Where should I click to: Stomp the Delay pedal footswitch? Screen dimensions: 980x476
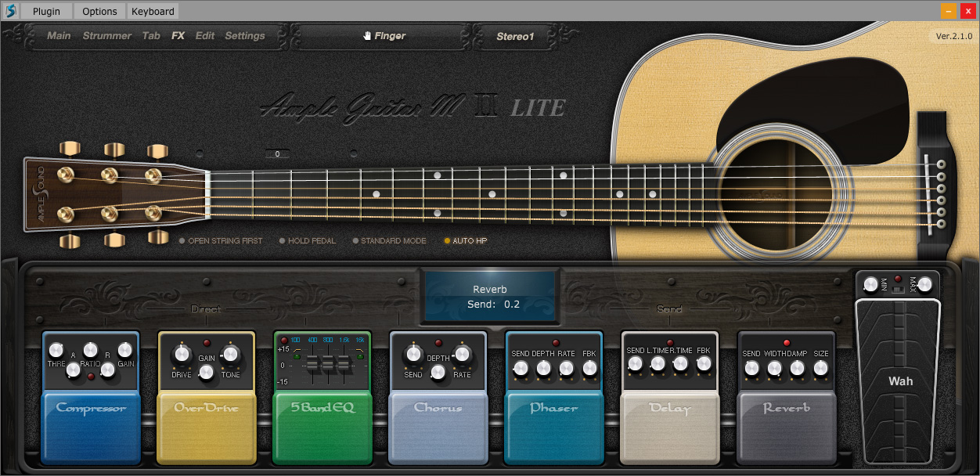(670, 427)
